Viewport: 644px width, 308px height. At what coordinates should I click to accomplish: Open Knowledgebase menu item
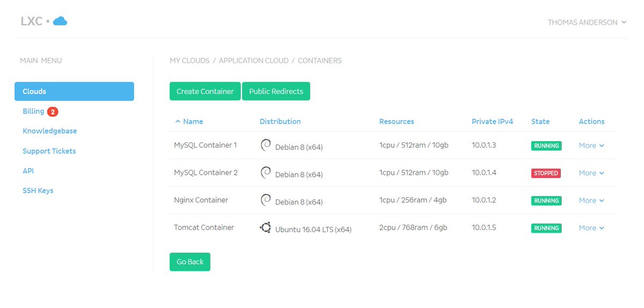pyautogui.click(x=49, y=131)
